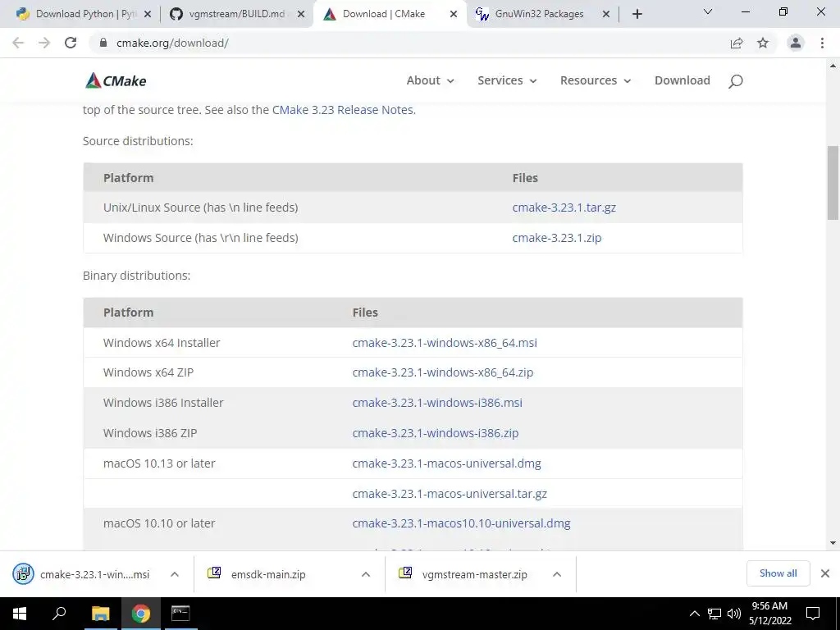Close the Download | CMake tab
This screenshot has width=840, height=630.
tap(454, 15)
